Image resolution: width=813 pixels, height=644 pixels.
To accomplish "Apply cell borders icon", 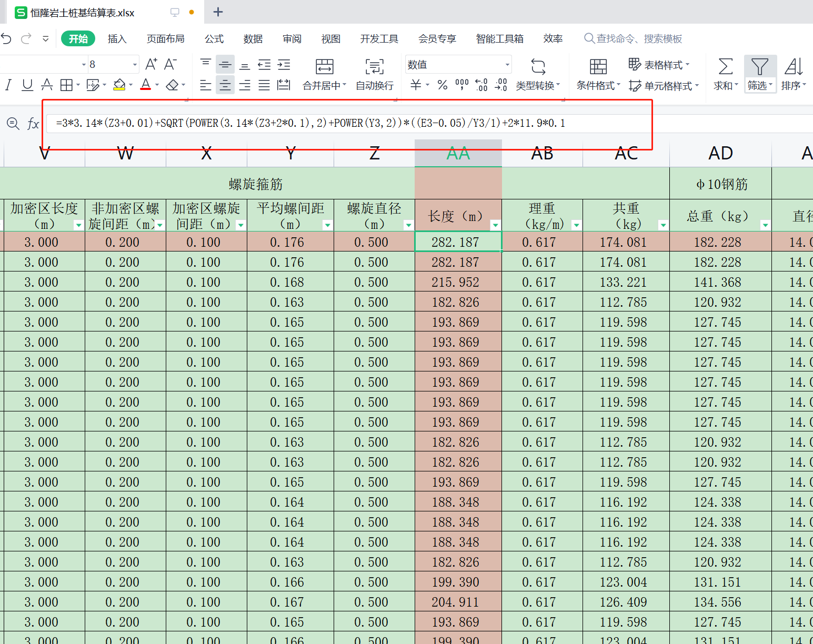I will (66, 85).
